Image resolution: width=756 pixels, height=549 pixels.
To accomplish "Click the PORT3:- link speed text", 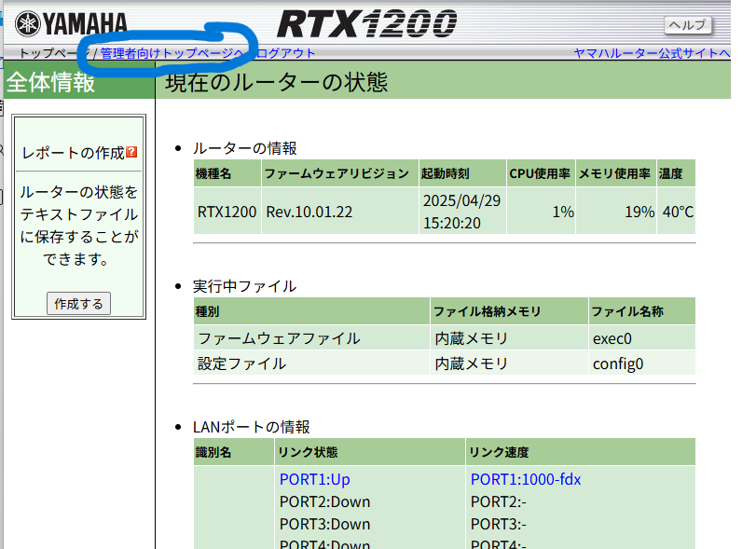I will (x=499, y=524).
